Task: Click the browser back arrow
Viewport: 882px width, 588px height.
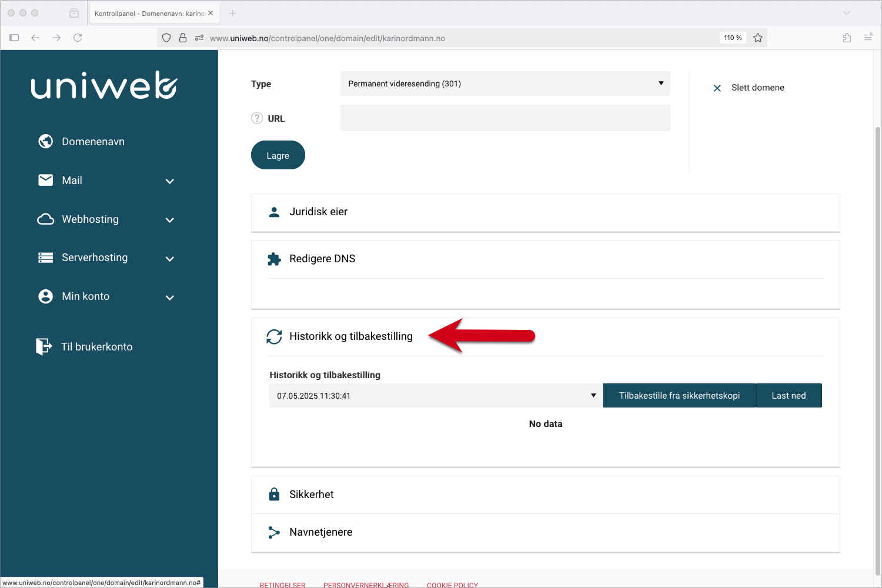Action: [x=35, y=38]
